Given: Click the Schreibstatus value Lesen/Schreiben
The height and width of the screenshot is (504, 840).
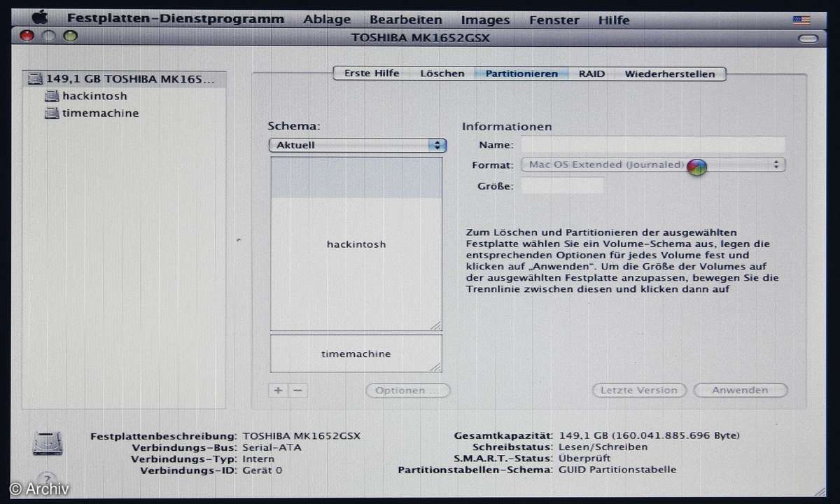Looking at the screenshot, I should click(603, 447).
